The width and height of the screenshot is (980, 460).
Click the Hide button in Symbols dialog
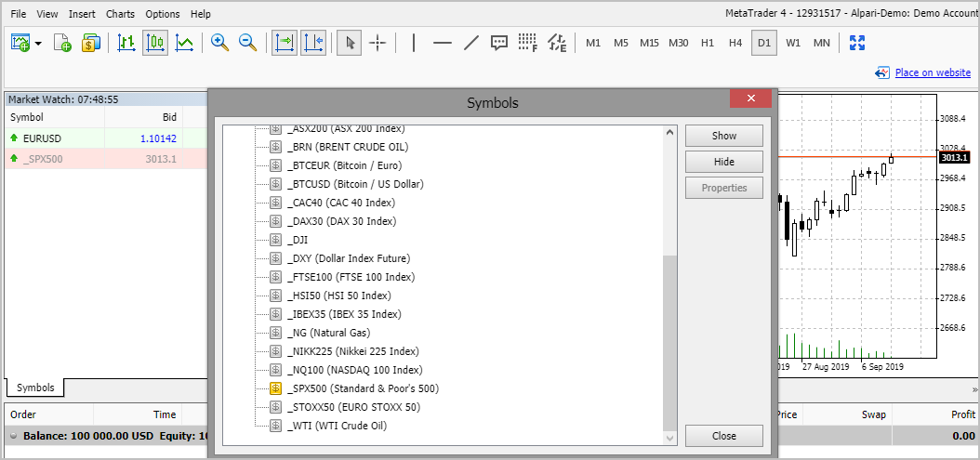(723, 162)
